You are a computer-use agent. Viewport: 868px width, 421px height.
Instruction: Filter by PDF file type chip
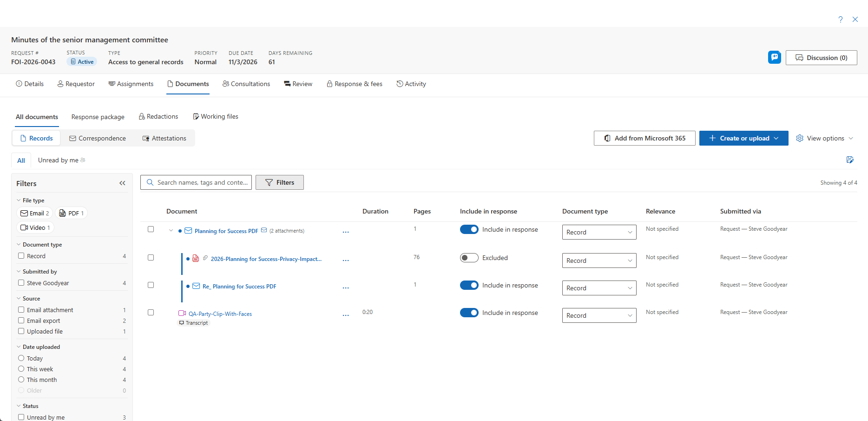tap(72, 213)
